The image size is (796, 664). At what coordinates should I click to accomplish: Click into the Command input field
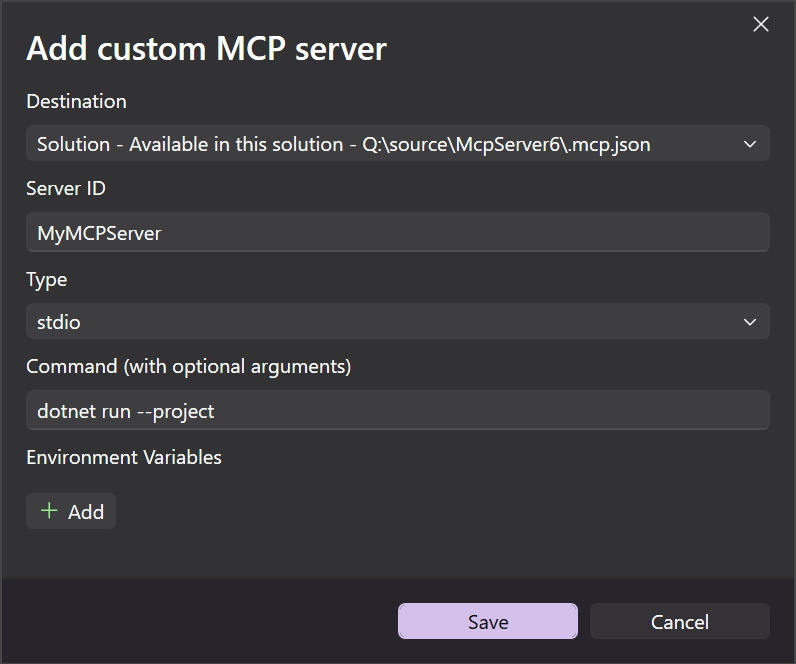(x=397, y=411)
